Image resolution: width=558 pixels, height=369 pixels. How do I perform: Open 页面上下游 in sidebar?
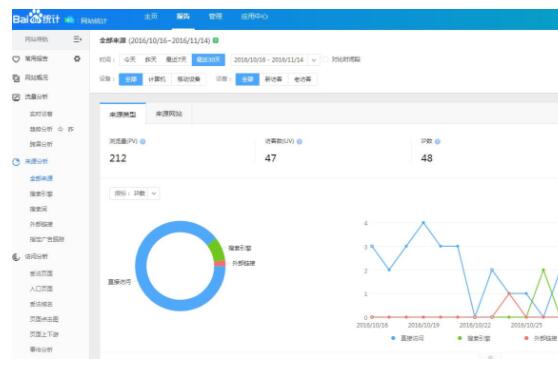pyautogui.click(x=44, y=334)
